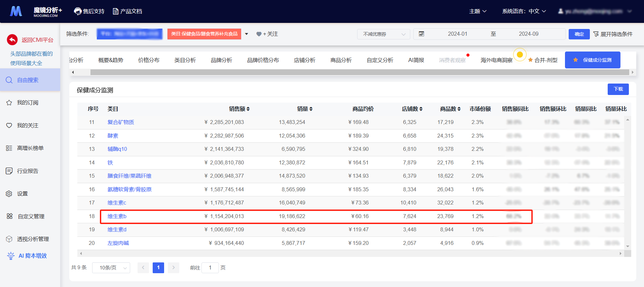
Task: Click end date field 2024-09
Action: pyautogui.click(x=528, y=34)
